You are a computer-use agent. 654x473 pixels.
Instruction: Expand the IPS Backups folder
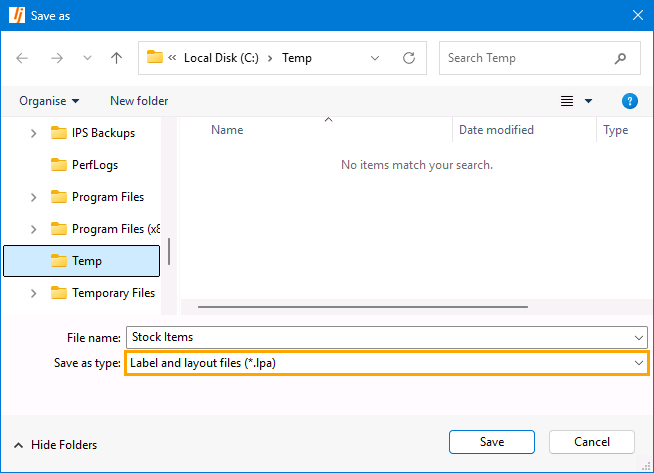[34, 133]
